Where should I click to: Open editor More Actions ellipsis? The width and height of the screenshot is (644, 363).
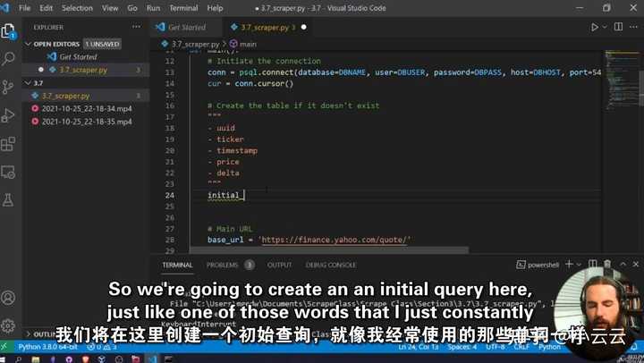(633, 27)
